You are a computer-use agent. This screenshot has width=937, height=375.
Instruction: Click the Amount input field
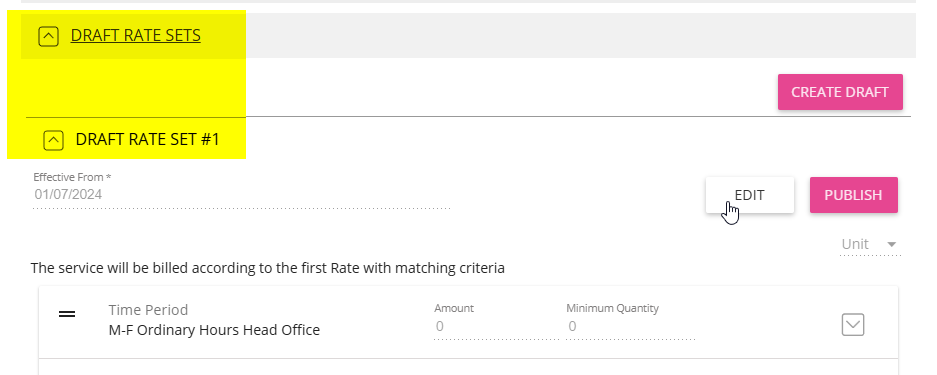[496, 327]
